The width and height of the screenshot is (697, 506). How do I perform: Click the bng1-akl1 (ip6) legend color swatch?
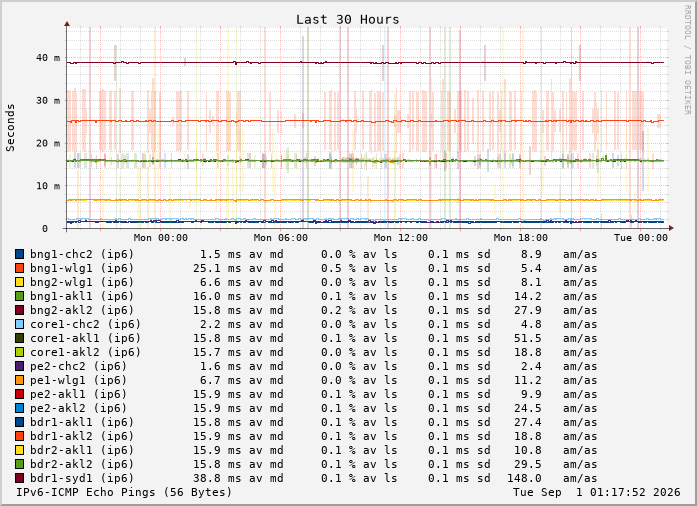[x=20, y=296]
